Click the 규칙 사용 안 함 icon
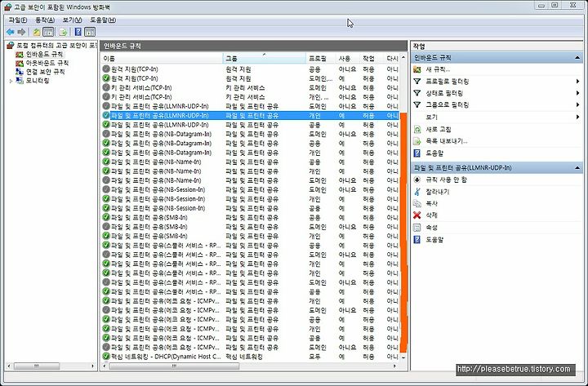588x386 pixels. coord(417,180)
